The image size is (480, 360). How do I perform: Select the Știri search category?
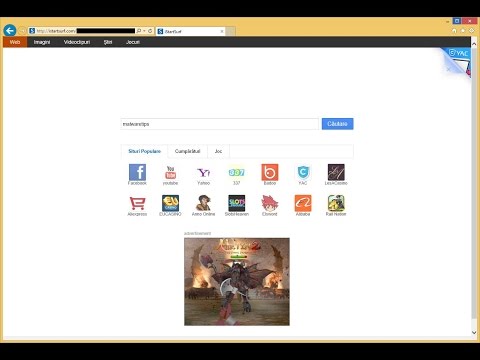point(108,42)
